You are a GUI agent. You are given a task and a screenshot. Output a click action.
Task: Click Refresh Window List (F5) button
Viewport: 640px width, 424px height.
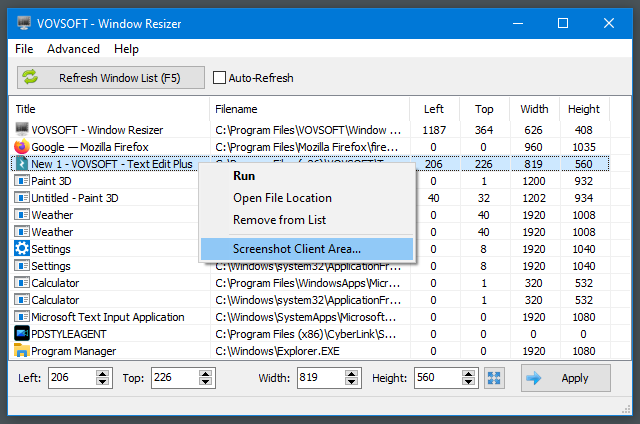(x=111, y=78)
